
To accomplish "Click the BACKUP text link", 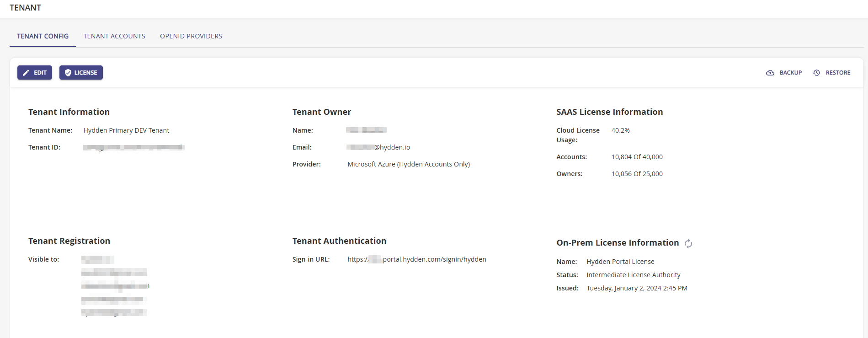I will click(x=791, y=73).
